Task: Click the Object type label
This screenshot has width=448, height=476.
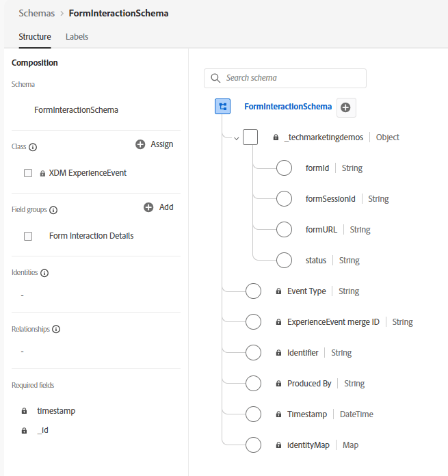Action: 388,137
